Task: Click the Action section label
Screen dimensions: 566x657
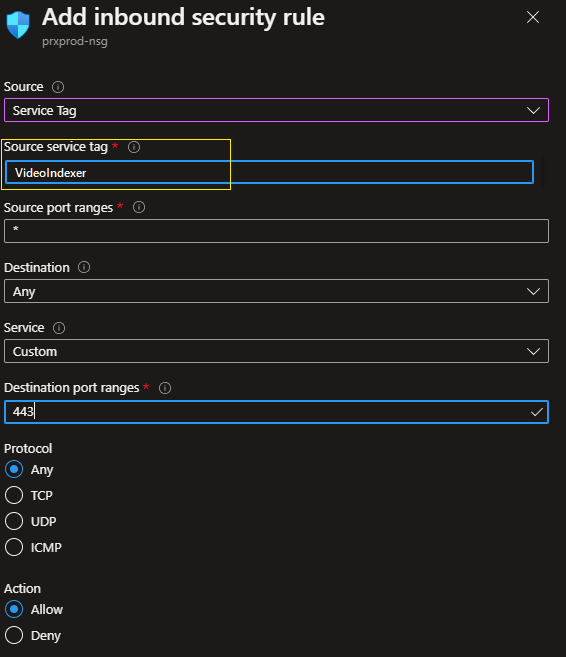Action: coord(23,588)
